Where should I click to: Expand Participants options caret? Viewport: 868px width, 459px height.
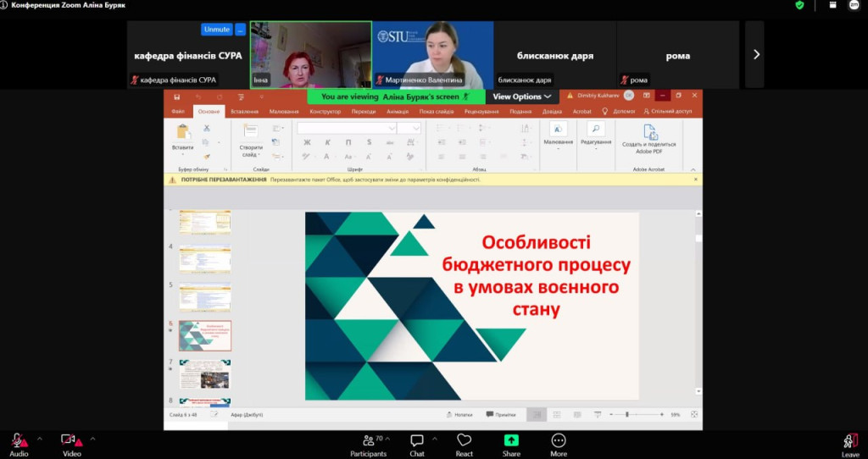click(387, 439)
